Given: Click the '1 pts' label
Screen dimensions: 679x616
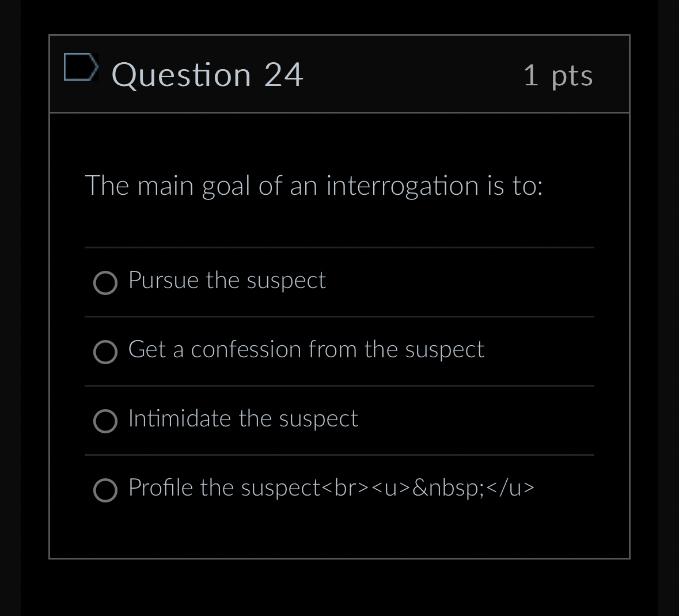Looking at the screenshot, I should coord(558,75).
